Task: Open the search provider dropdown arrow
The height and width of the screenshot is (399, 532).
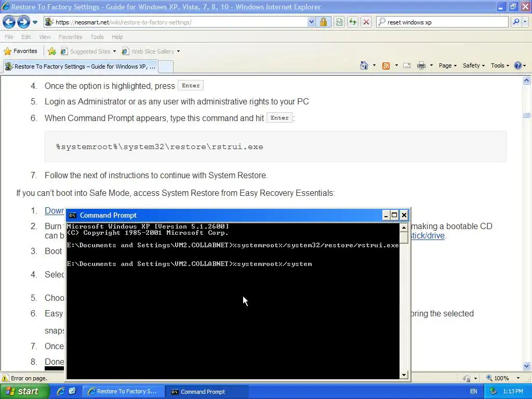Action: (x=525, y=22)
